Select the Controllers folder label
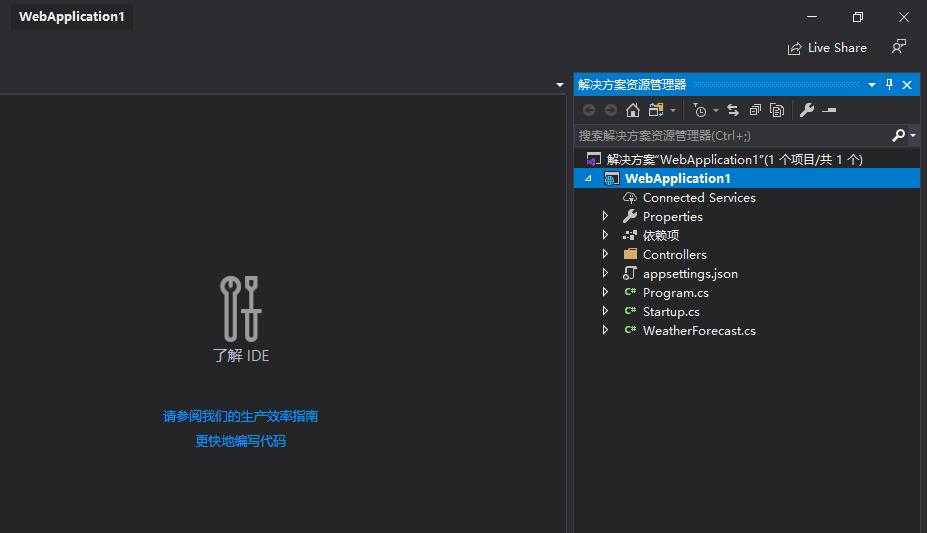Screen dimensions: 927x533 coord(675,255)
